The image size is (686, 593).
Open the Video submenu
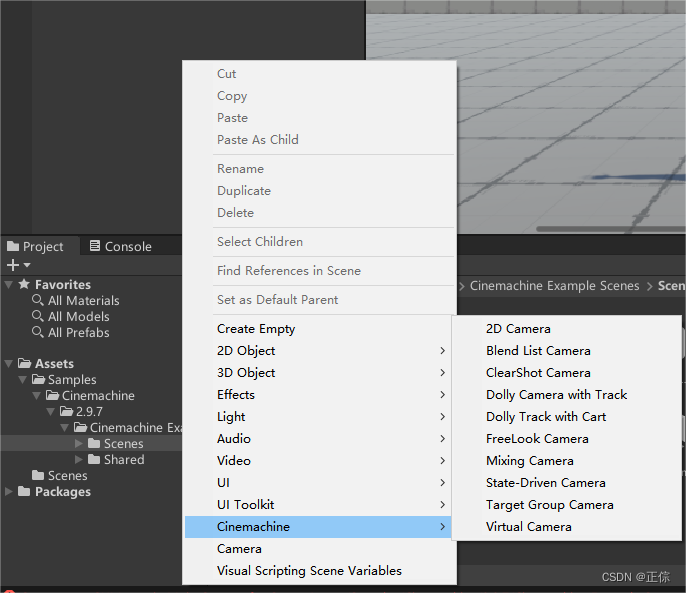pos(319,461)
